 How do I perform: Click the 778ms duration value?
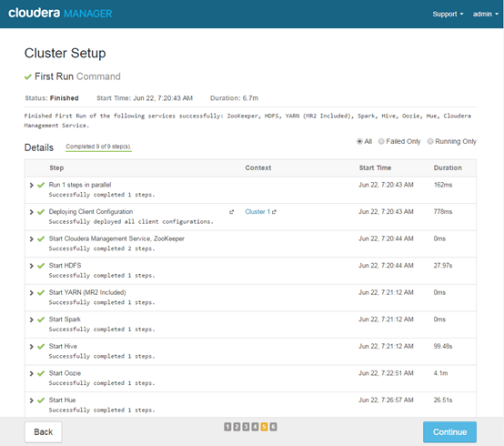tap(443, 211)
